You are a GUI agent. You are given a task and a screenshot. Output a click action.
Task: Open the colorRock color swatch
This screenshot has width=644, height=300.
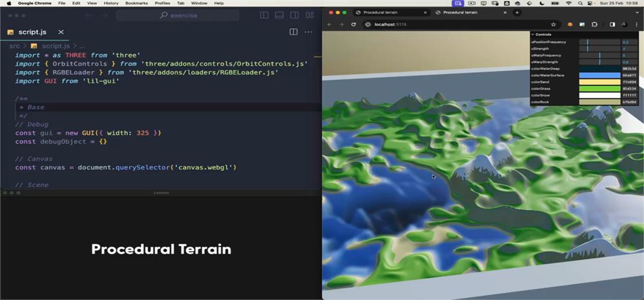click(x=599, y=102)
